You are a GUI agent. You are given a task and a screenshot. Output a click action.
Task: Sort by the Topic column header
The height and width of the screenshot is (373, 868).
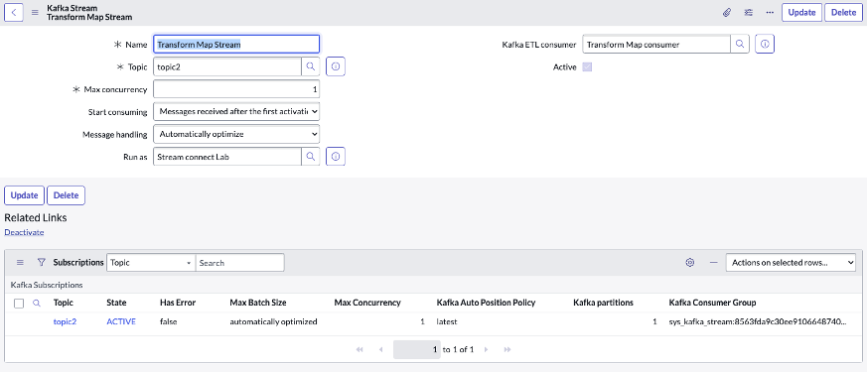(64, 303)
